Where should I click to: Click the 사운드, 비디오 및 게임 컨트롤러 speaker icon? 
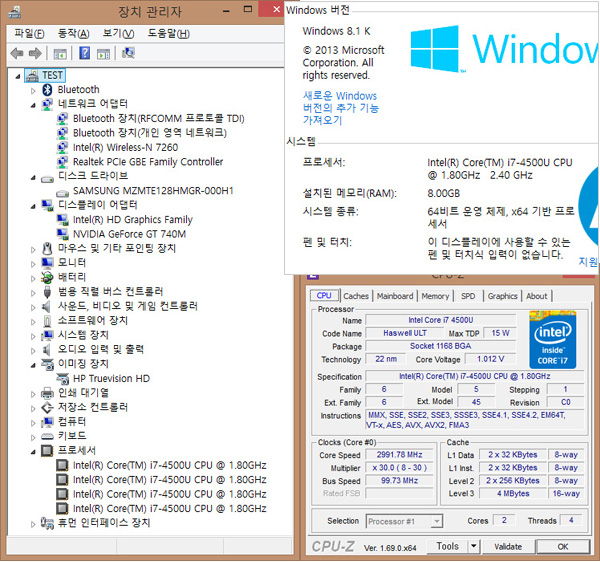click(46, 306)
